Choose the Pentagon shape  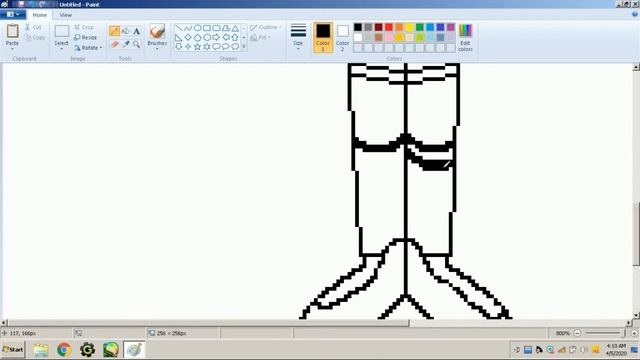click(x=198, y=38)
